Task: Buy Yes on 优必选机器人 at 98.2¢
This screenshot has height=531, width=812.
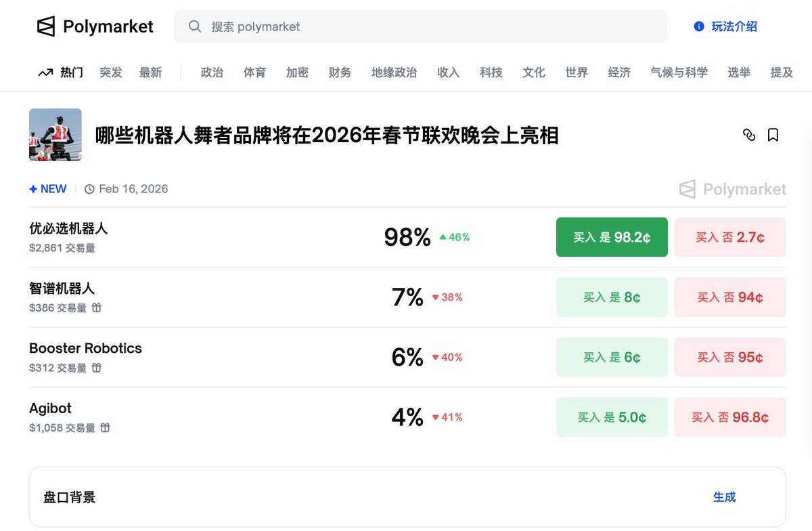Action: 612,237
